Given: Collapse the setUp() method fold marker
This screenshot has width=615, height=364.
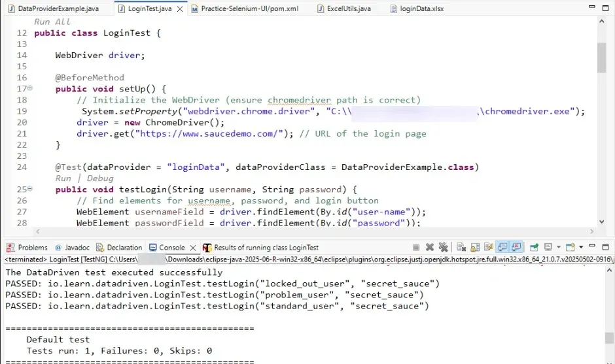Looking at the screenshot, I should [x=30, y=88].
